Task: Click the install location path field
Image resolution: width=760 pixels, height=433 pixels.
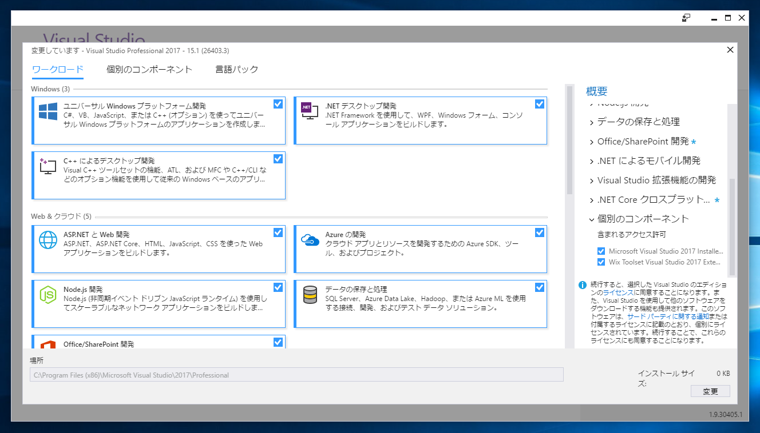Action: (297, 375)
